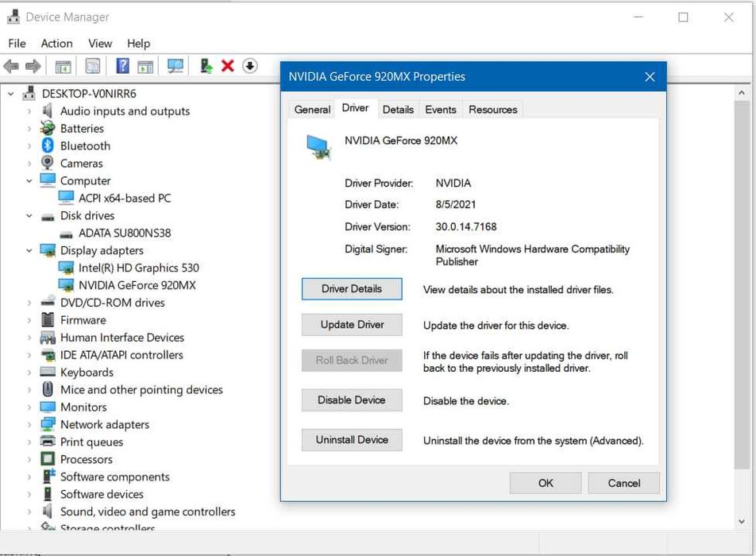Click the red X Uninstall device icon
This screenshot has width=756, height=556.
click(228, 66)
